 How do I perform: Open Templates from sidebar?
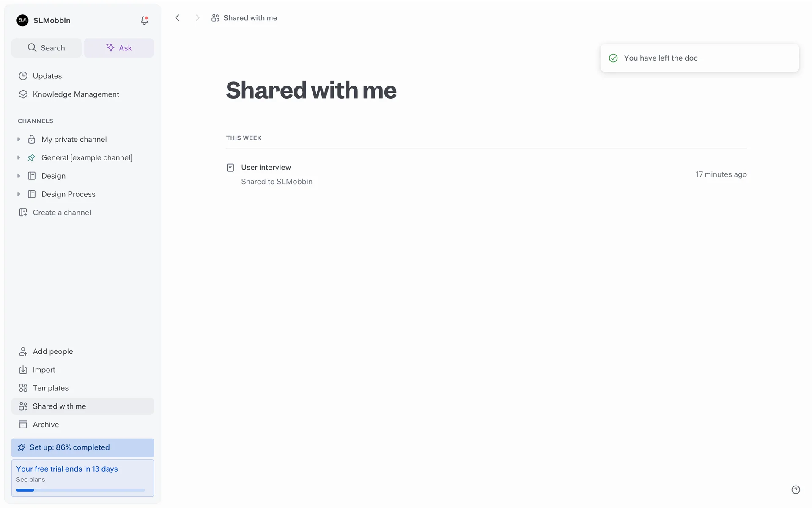pos(50,388)
